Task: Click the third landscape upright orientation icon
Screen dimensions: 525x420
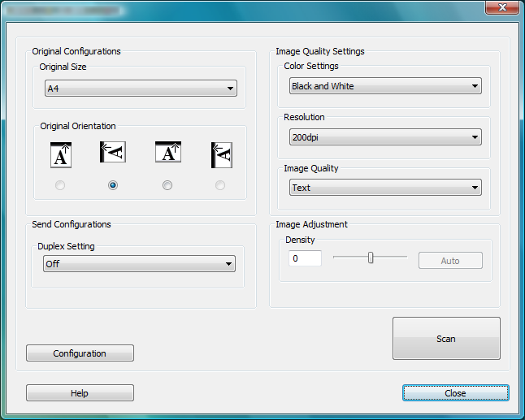Action: [x=168, y=152]
